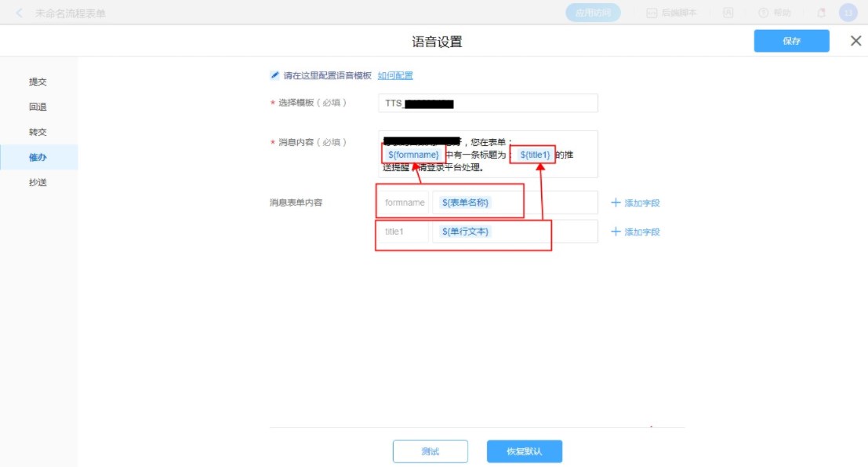Click 添加字段 next to formname row
This screenshot has height=467, width=868.
point(635,203)
